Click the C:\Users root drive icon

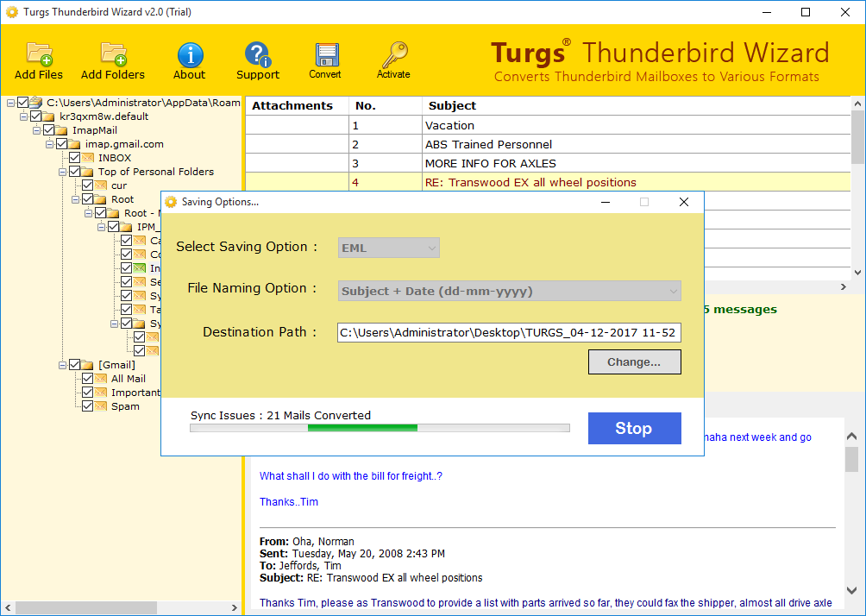click(x=36, y=102)
